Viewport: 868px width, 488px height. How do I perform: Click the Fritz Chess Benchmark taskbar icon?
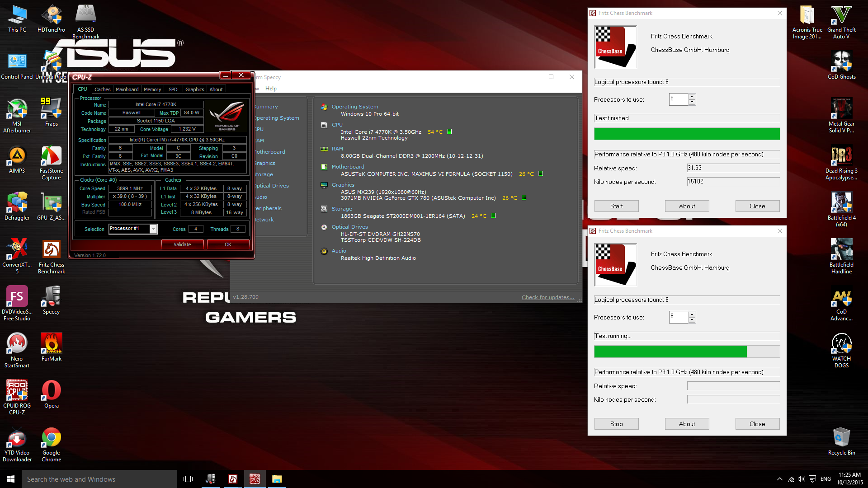(232, 479)
